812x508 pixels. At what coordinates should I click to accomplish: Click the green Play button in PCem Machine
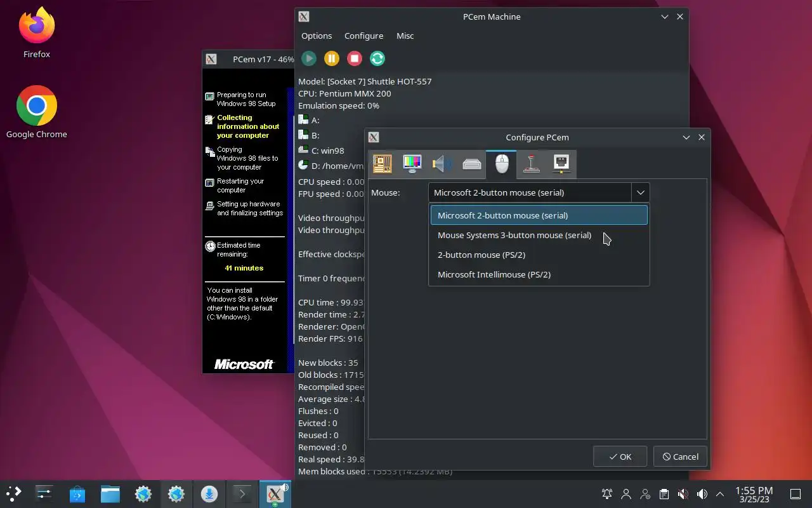click(309, 58)
